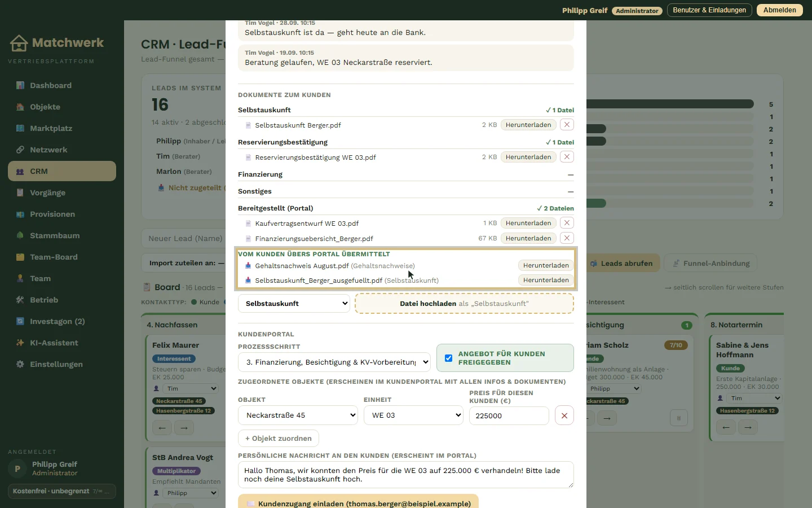Click the Objekte sidebar icon
Screen dimensions: 812x508
coord(20,107)
